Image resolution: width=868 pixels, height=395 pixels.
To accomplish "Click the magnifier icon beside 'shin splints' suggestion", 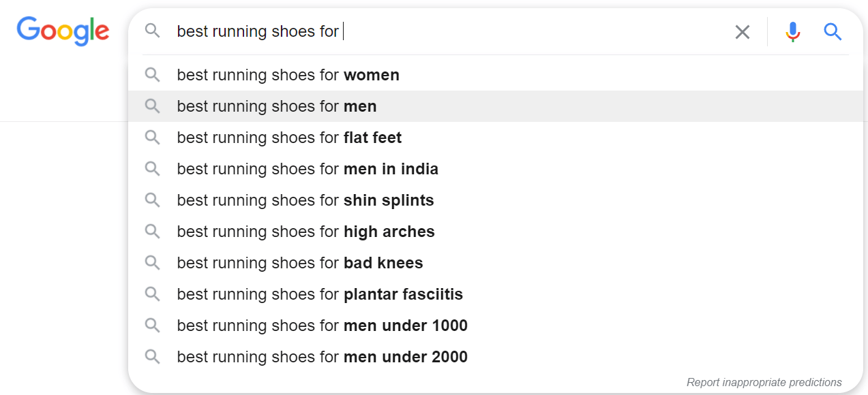I will point(153,200).
